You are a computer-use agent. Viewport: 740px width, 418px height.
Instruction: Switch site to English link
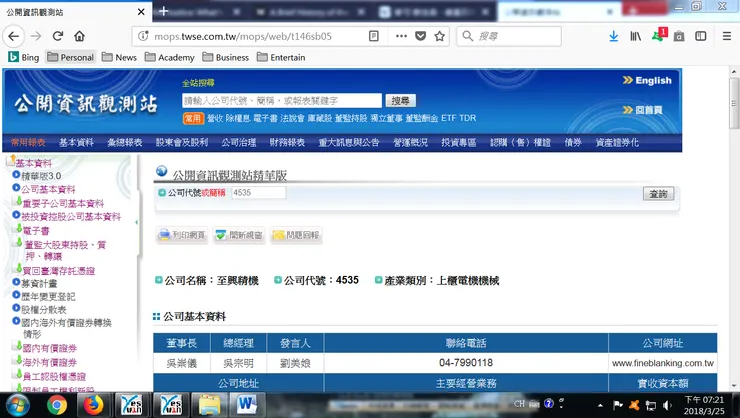tap(647, 80)
